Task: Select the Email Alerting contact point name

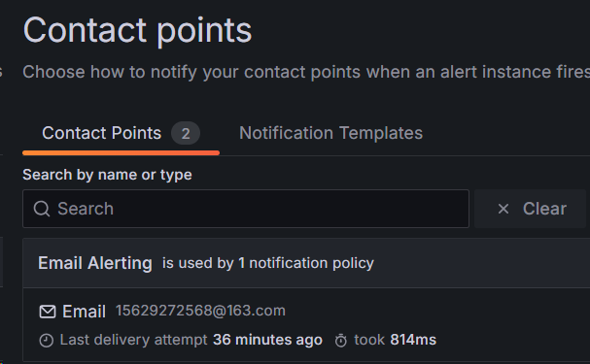Action: [x=95, y=263]
